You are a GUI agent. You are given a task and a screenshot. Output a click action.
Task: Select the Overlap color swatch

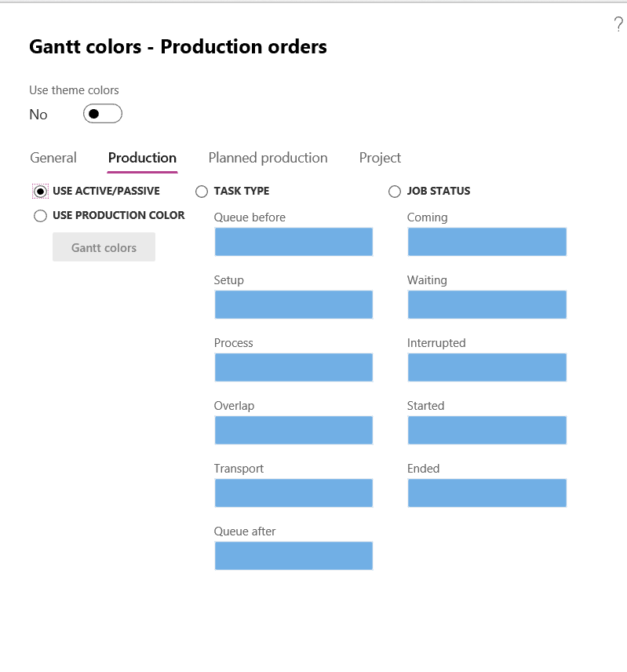coord(293,430)
